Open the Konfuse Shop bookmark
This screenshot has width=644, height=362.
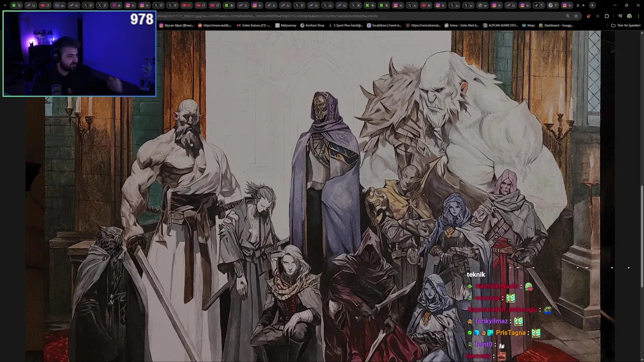[x=312, y=25]
